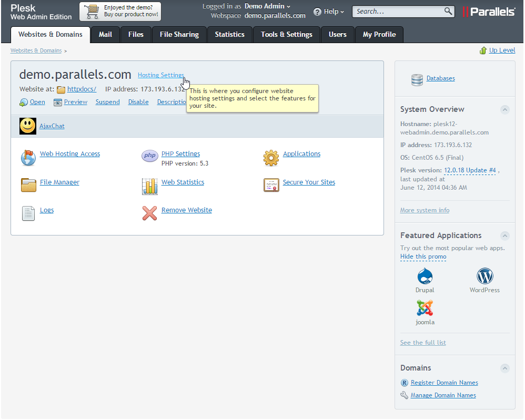Collapse the System Overview panel

[504, 110]
